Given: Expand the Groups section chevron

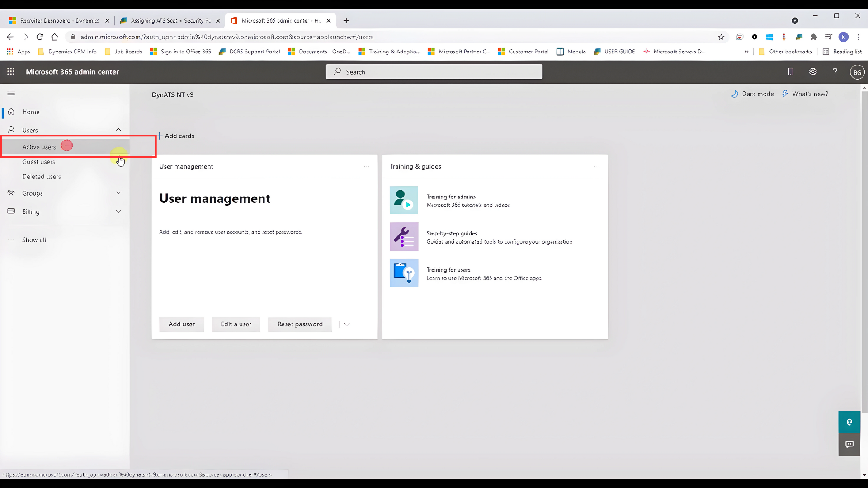Looking at the screenshot, I should pos(118,193).
